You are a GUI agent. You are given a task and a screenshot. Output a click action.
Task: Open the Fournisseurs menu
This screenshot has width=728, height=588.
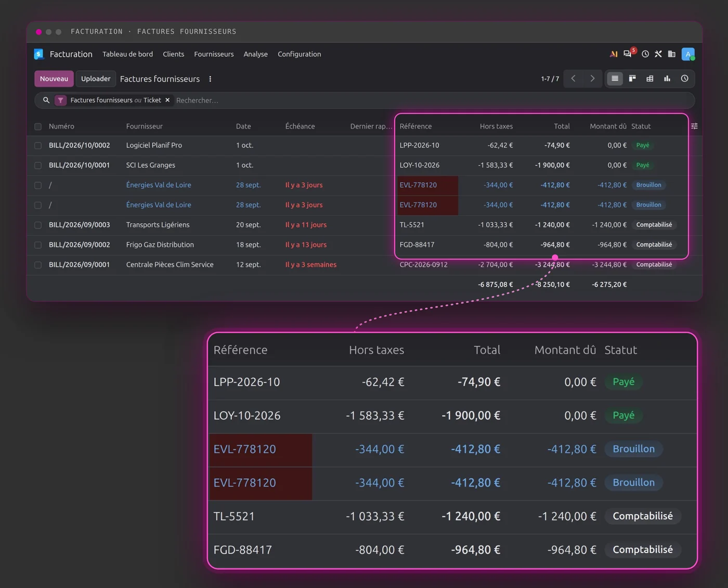coord(214,54)
